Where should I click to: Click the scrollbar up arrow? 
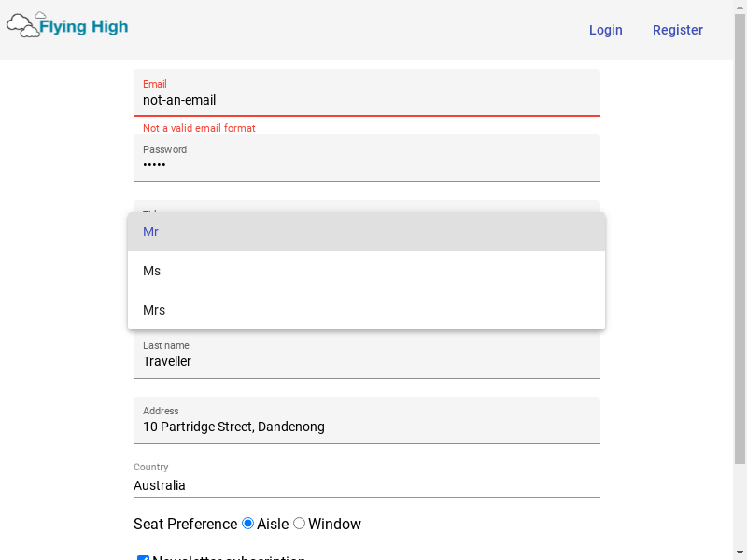(x=740, y=6)
